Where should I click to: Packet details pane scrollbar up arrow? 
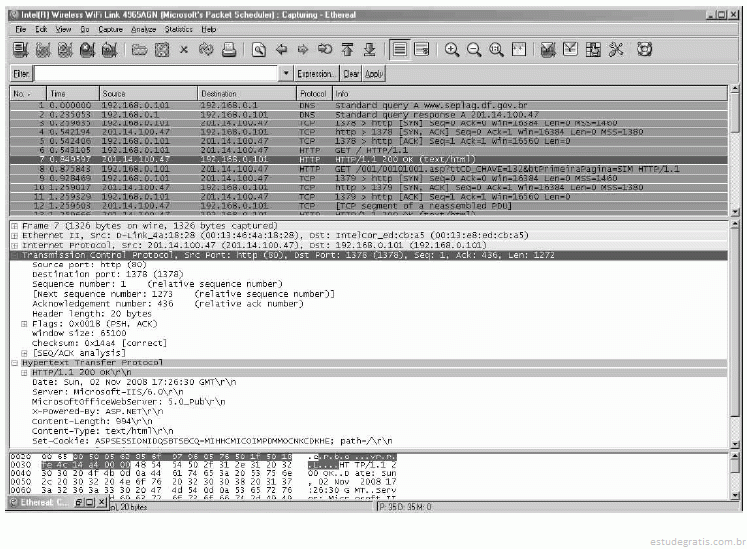[735, 225]
